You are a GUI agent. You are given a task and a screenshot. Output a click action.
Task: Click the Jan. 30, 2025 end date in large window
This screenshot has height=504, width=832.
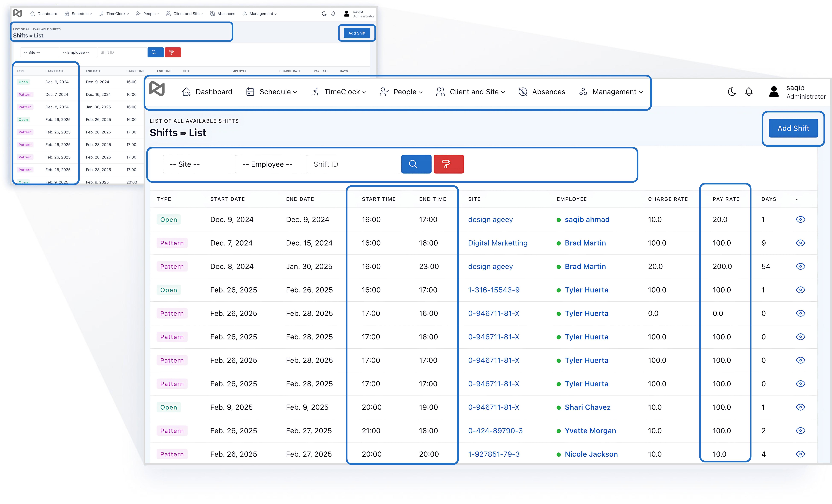click(309, 266)
